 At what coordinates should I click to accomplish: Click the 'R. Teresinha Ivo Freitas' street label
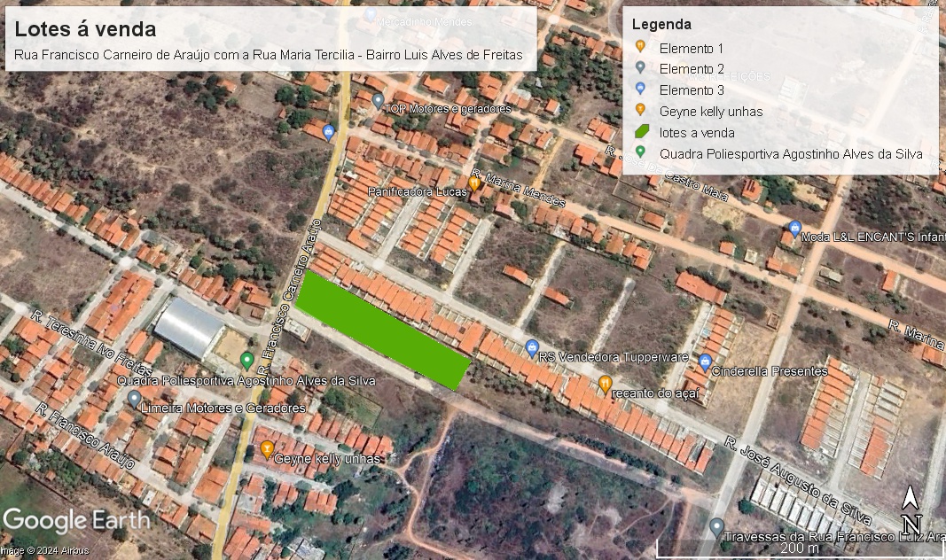(91, 344)
